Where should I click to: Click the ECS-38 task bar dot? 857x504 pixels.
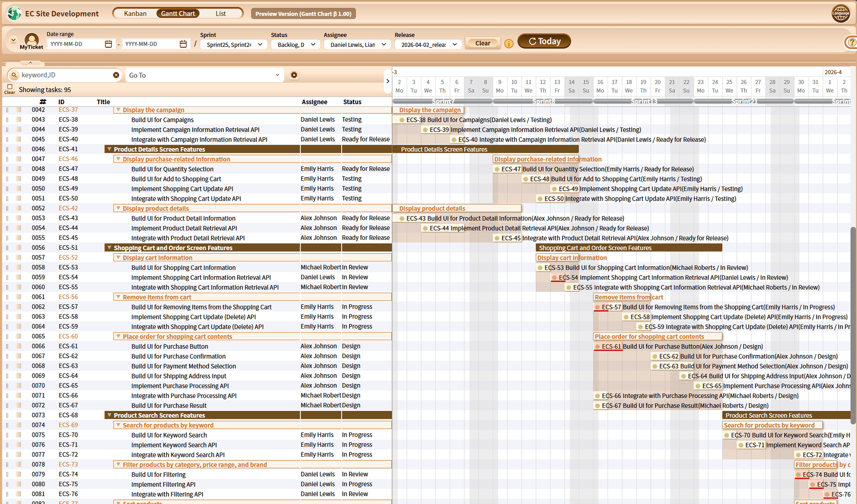click(x=402, y=120)
